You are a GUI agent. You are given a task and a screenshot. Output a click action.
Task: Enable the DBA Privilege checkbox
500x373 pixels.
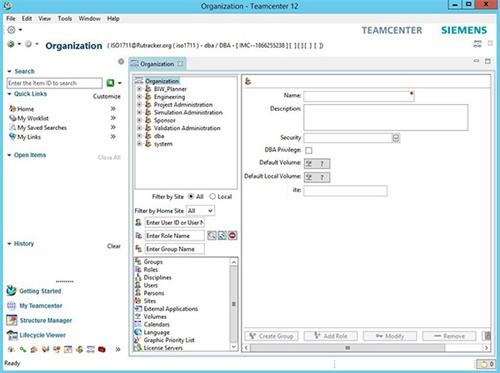pyautogui.click(x=309, y=150)
